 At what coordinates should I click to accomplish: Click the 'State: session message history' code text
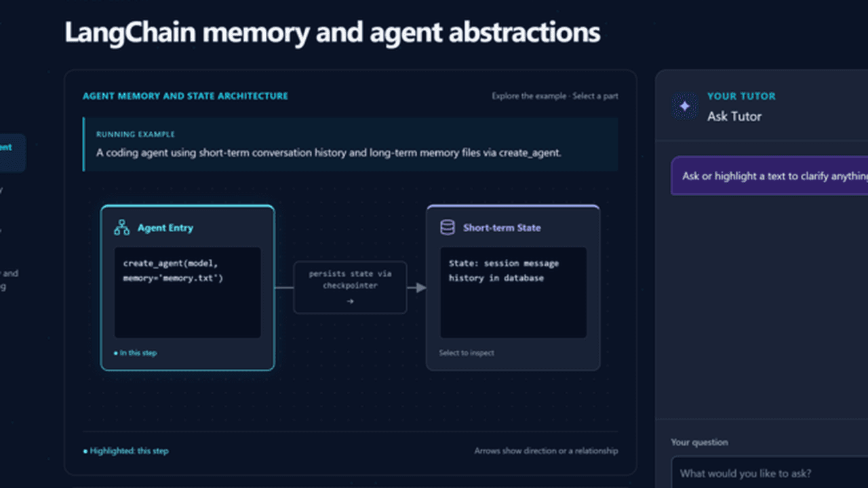click(504, 270)
